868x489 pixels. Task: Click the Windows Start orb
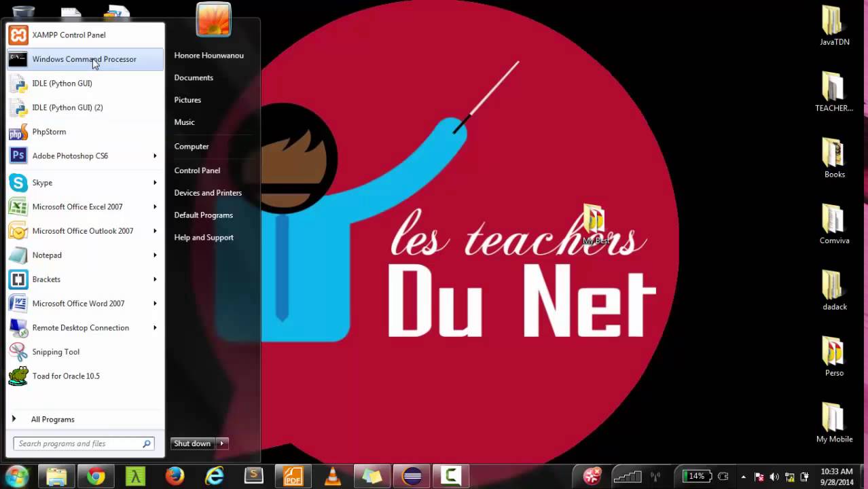point(16,476)
